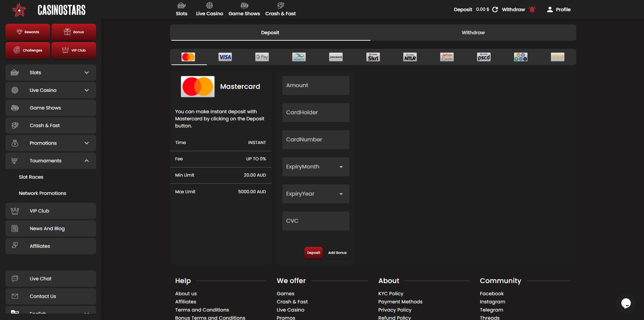This screenshot has width=644, height=320.
Task: Open Payment Methods footer link
Action: (400, 302)
